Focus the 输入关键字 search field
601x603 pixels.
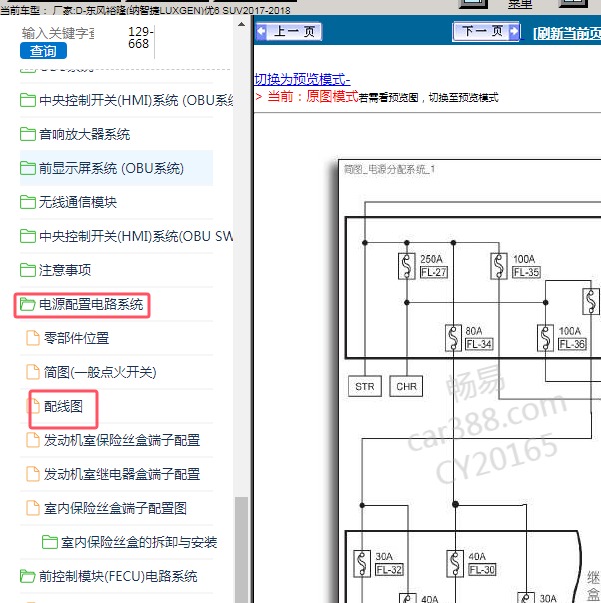pos(58,33)
